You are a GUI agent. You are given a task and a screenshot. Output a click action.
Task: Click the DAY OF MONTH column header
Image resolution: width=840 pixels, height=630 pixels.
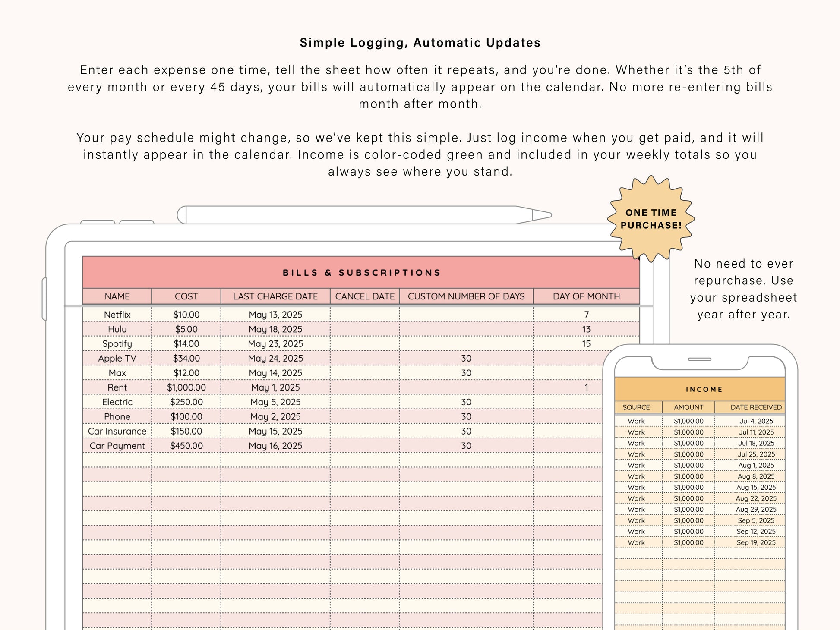586,296
